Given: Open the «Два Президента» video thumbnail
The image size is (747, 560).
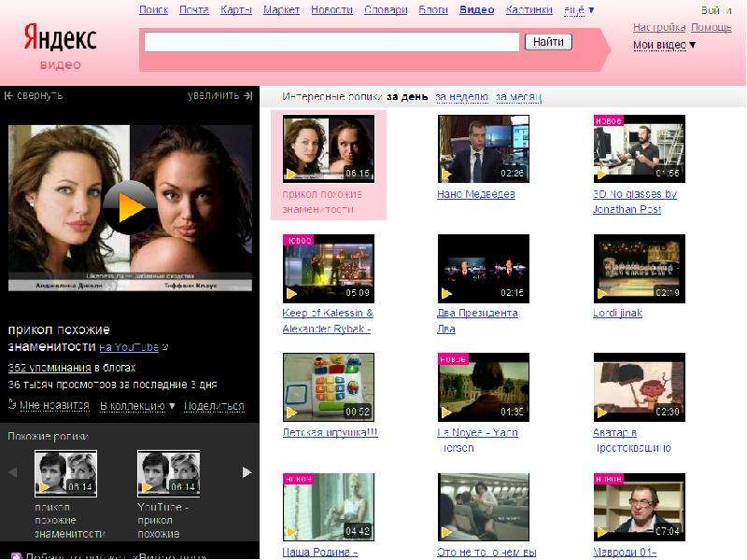Looking at the screenshot, I should pos(483,269).
